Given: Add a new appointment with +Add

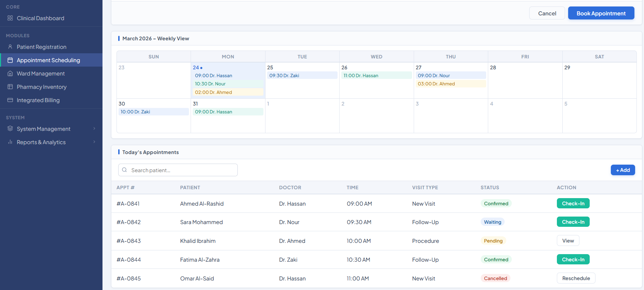Looking at the screenshot, I should click(x=622, y=170).
